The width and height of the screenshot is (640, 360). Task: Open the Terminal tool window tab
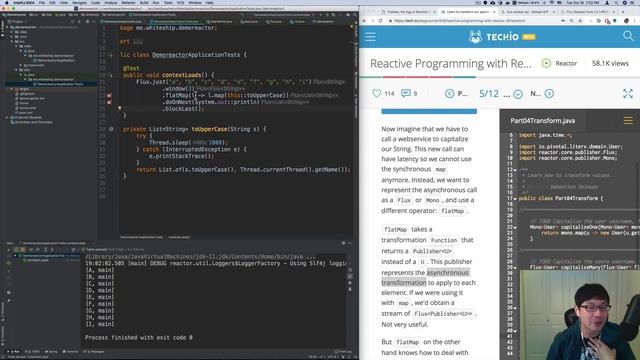tap(71, 351)
